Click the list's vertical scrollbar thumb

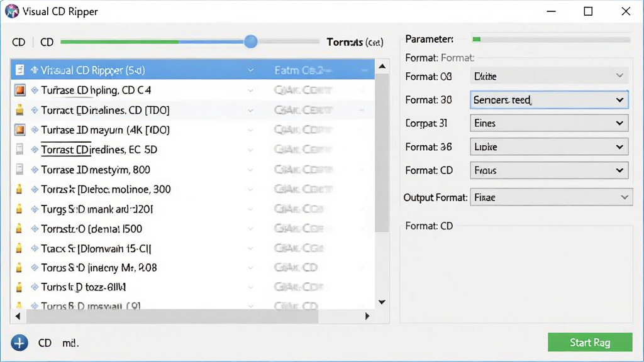(382, 153)
